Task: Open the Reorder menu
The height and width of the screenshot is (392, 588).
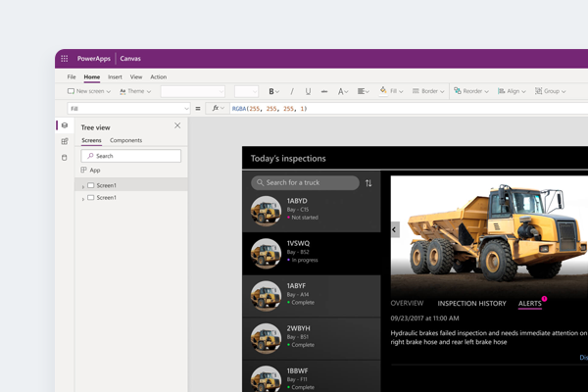Action: 471,91
